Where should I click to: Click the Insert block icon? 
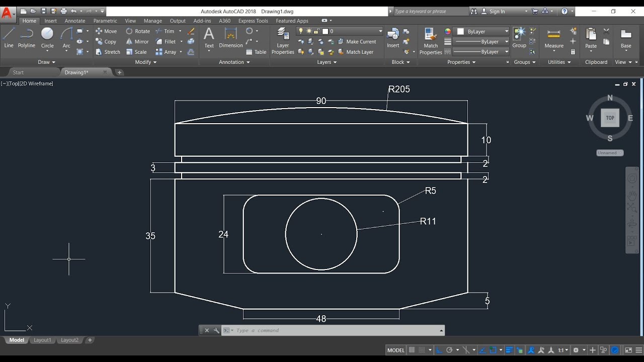[x=393, y=38]
